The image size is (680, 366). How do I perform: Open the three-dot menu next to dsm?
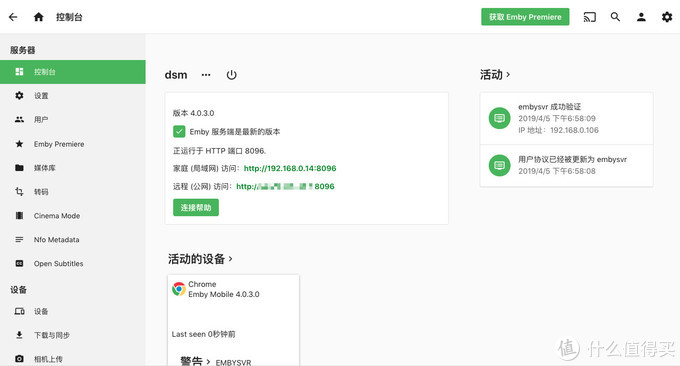(206, 75)
